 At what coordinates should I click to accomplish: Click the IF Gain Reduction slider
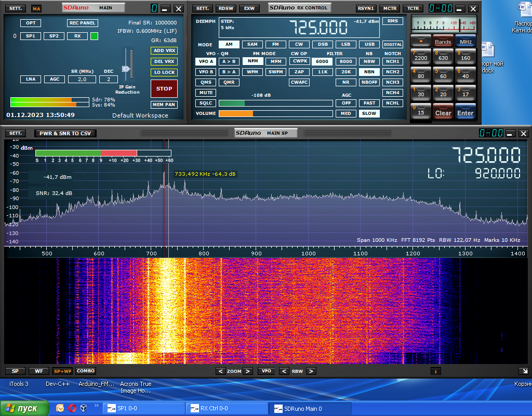pos(126,69)
